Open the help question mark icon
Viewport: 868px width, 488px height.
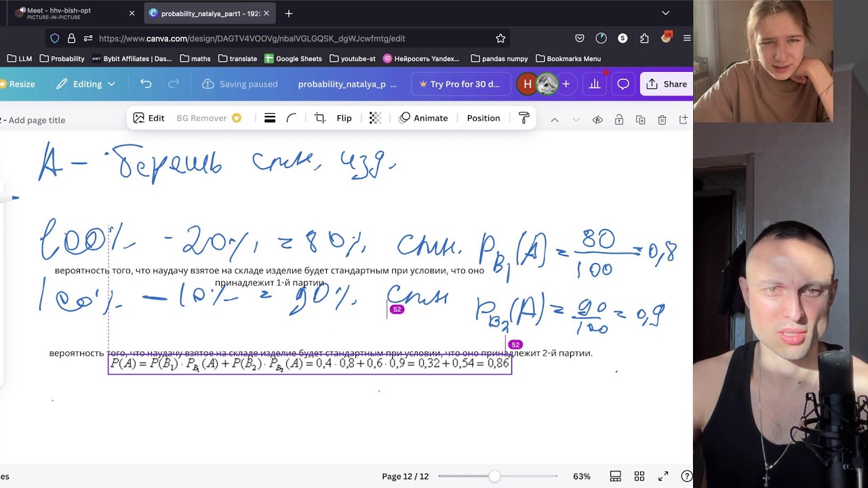click(x=686, y=476)
